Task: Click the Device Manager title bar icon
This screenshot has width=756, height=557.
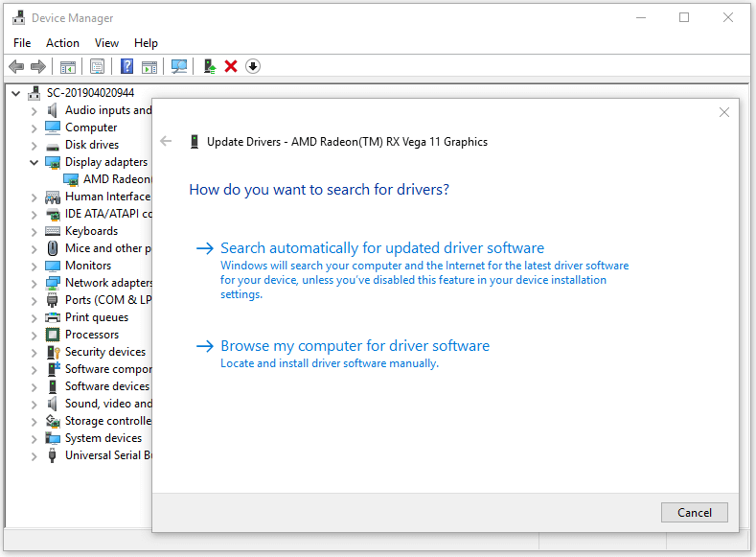Action: click(x=19, y=18)
